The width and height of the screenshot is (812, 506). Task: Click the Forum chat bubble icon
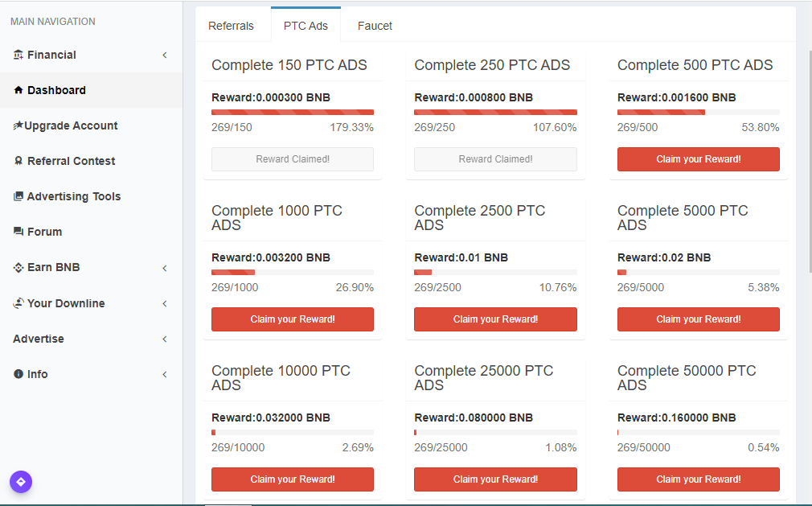tap(18, 232)
